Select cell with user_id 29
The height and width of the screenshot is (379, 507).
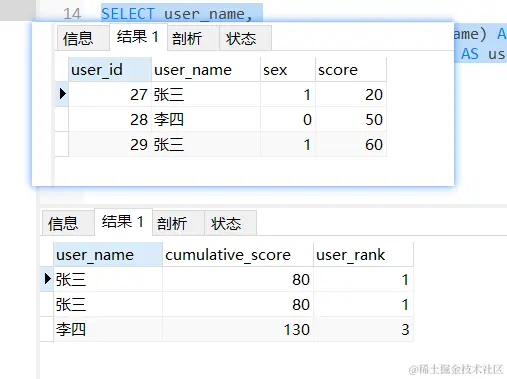(x=110, y=144)
